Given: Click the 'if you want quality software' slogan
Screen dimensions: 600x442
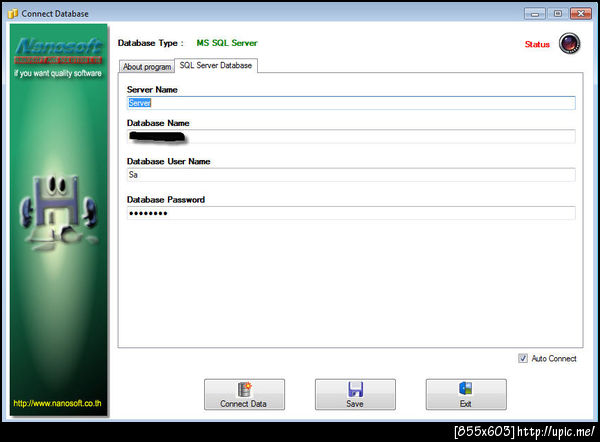Looking at the screenshot, I should pos(58,73).
